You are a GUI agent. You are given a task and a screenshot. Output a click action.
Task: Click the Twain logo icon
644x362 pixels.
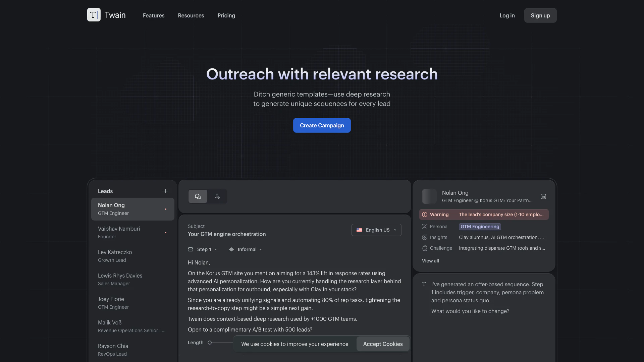[94, 15]
